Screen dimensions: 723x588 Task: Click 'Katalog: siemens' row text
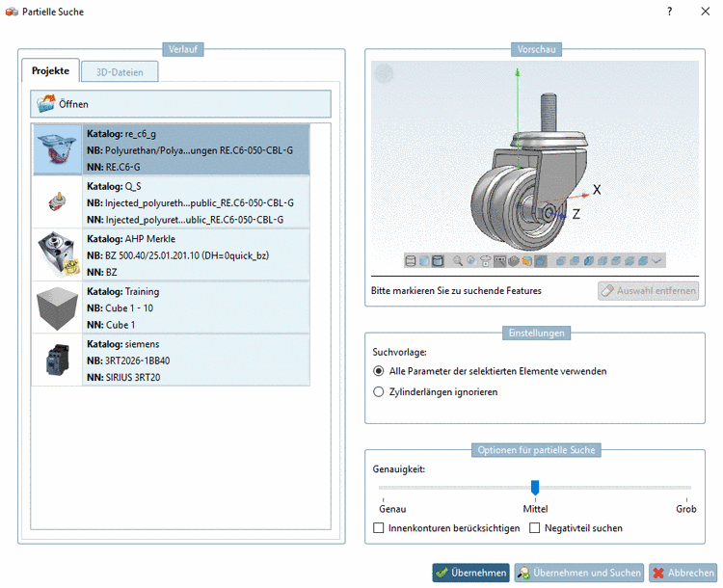(123, 344)
